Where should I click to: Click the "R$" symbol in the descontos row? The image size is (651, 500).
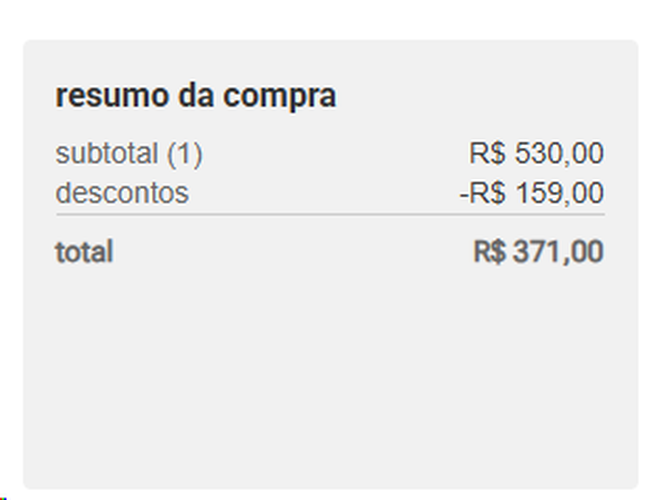pos(487,192)
